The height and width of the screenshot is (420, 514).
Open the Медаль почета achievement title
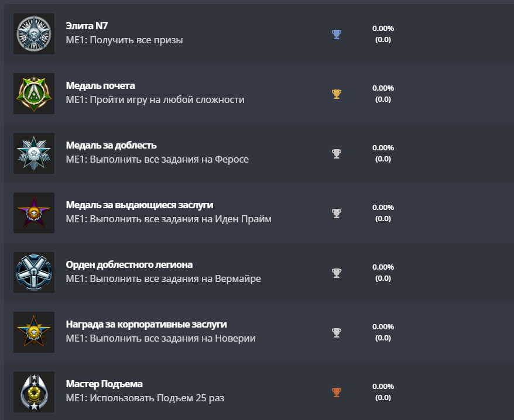click(x=101, y=86)
